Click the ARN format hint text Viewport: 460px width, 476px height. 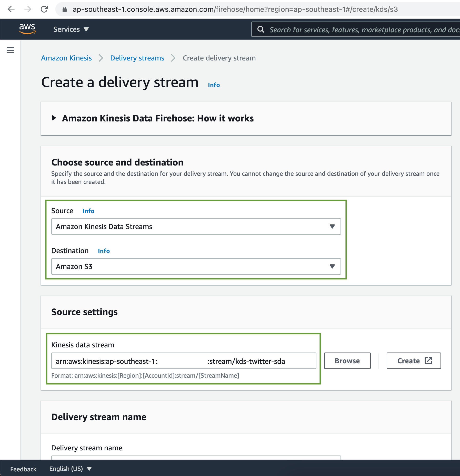145,376
